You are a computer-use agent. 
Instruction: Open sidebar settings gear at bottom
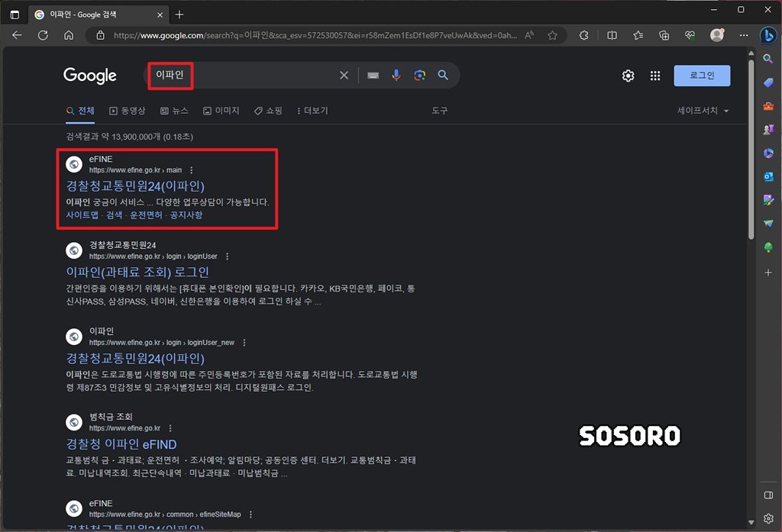click(x=768, y=518)
